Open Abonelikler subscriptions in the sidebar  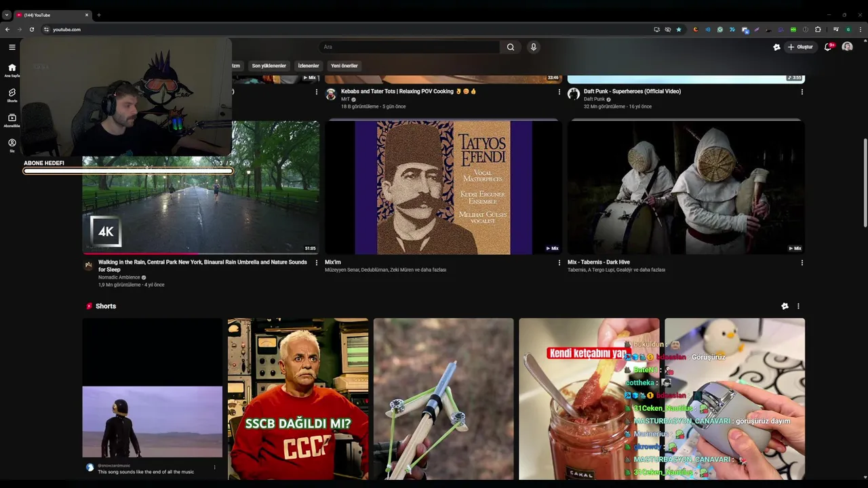(12, 120)
